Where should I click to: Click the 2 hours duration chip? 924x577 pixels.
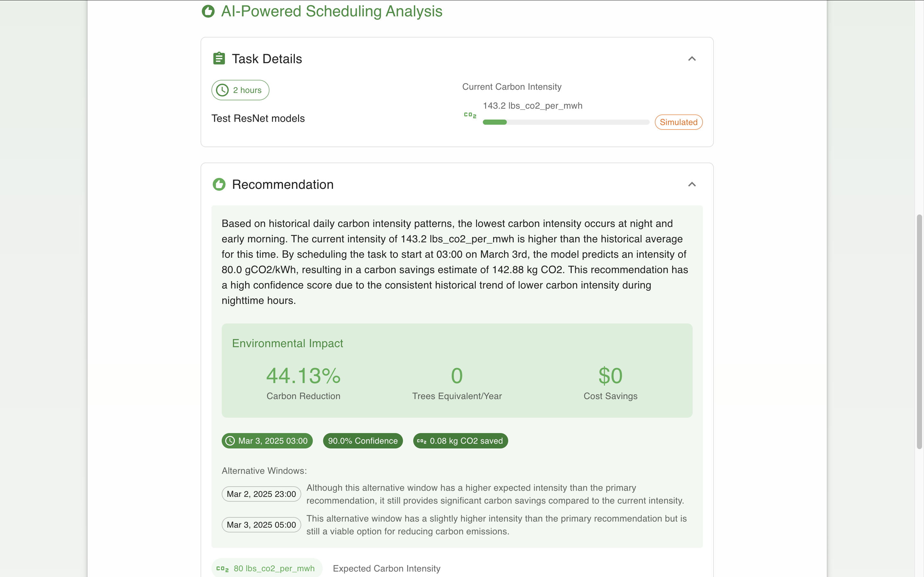point(241,90)
